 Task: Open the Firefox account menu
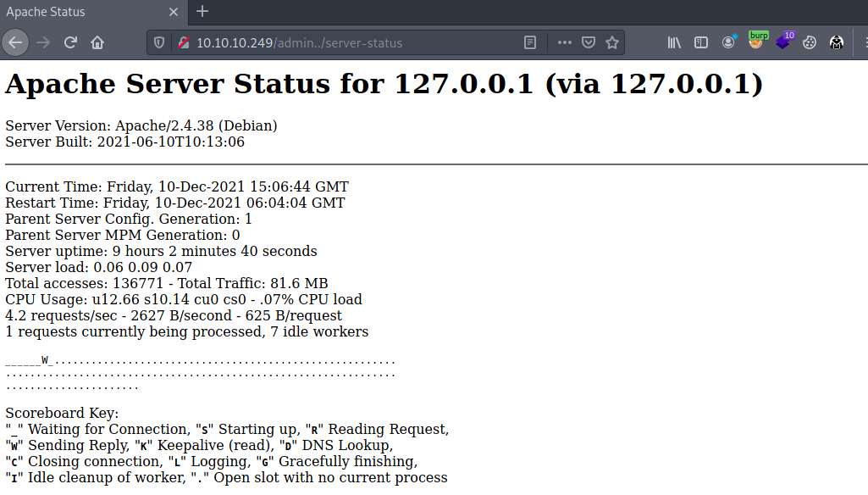tap(728, 42)
